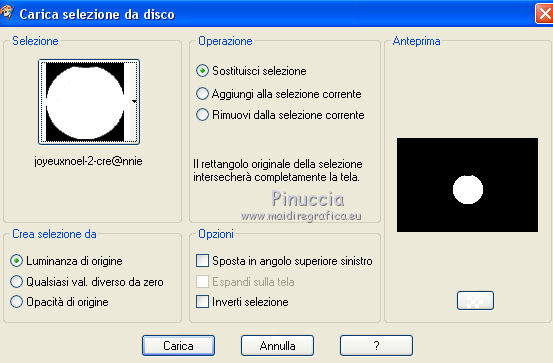
Task: Open the selection thumbnail dropdown arrow
Action: (134, 102)
